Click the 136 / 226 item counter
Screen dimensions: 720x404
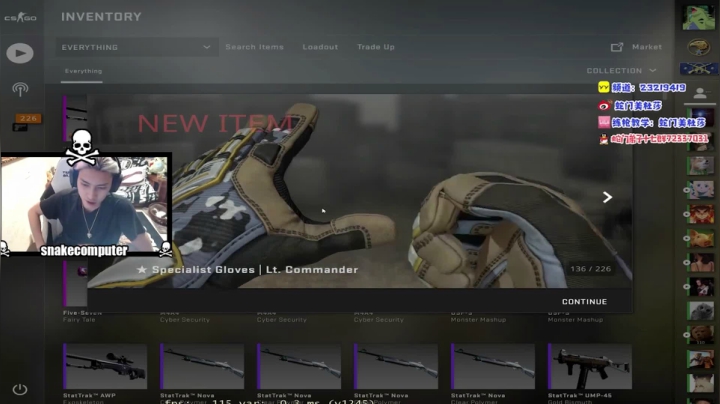coord(591,269)
